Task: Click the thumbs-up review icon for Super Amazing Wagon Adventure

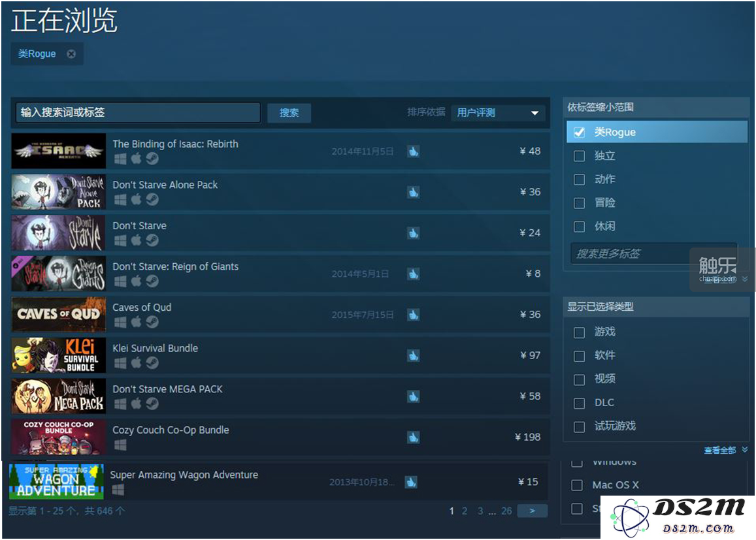Action: pyautogui.click(x=411, y=482)
